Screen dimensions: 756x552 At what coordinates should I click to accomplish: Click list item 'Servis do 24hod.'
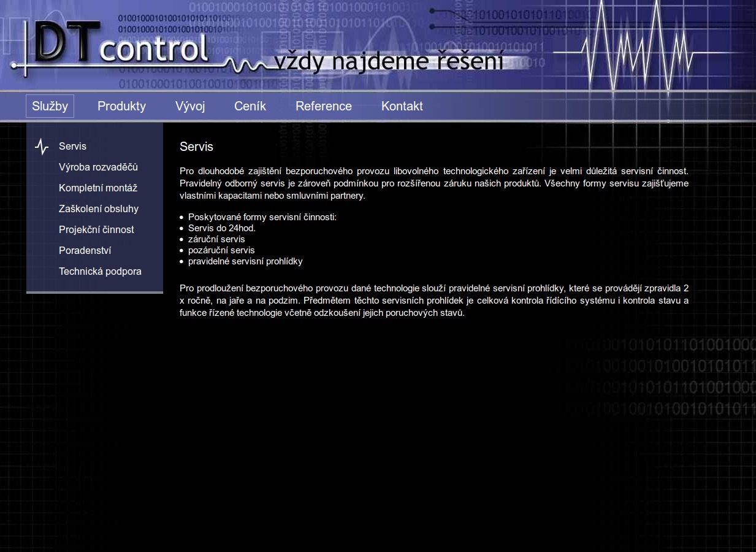(222, 228)
